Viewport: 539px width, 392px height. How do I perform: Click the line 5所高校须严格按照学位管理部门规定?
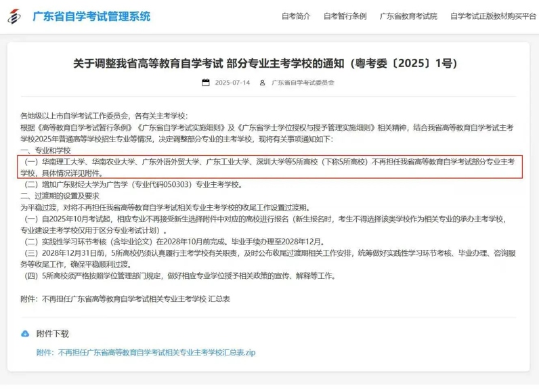click(180, 276)
